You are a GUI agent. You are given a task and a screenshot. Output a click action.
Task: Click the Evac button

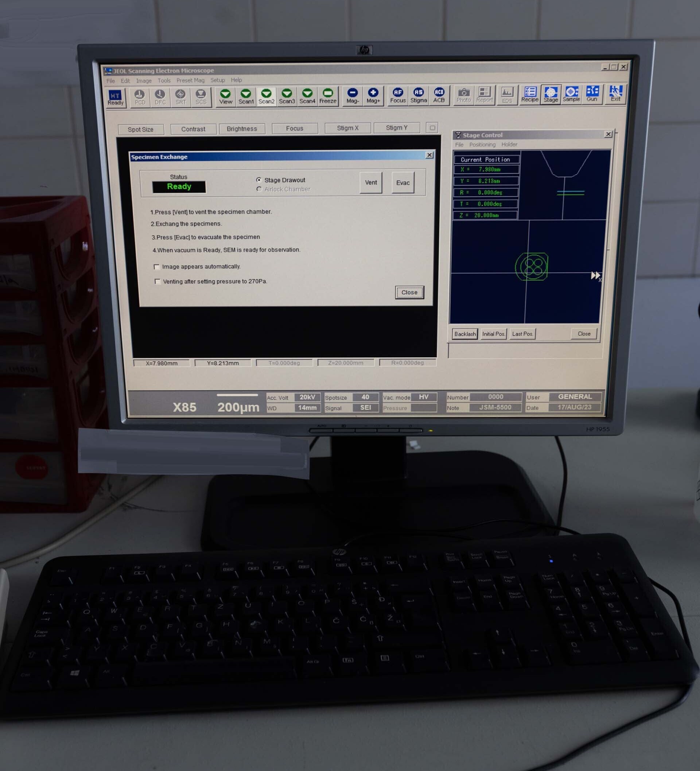pos(403,183)
